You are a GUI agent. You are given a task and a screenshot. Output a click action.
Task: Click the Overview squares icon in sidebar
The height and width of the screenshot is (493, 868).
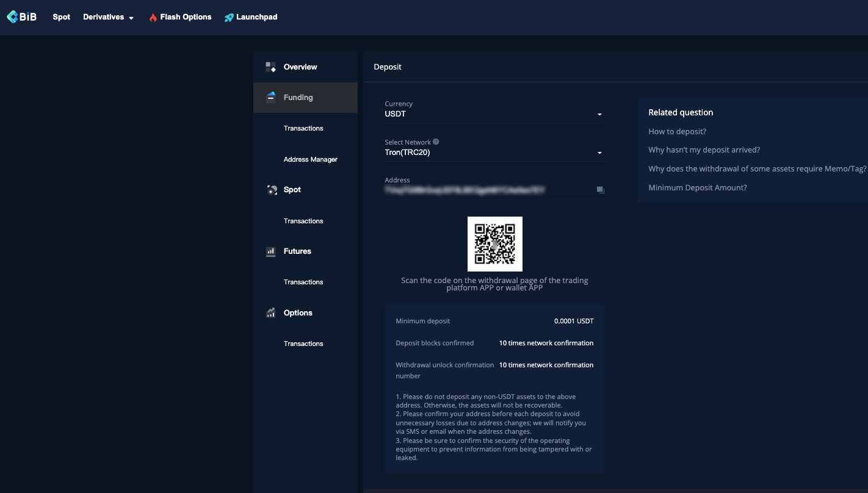pos(271,67)
